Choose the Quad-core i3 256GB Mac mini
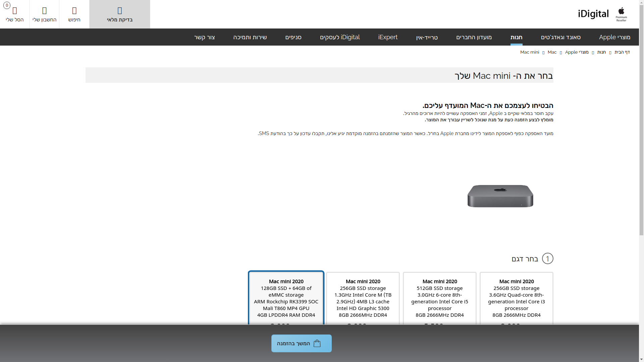The width and height of the screenshot is (644, 362). 516,298
